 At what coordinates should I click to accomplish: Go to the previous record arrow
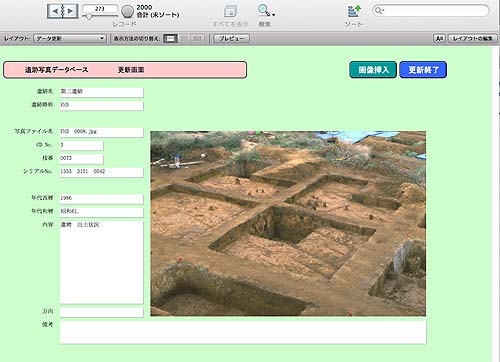coord(55,11)
